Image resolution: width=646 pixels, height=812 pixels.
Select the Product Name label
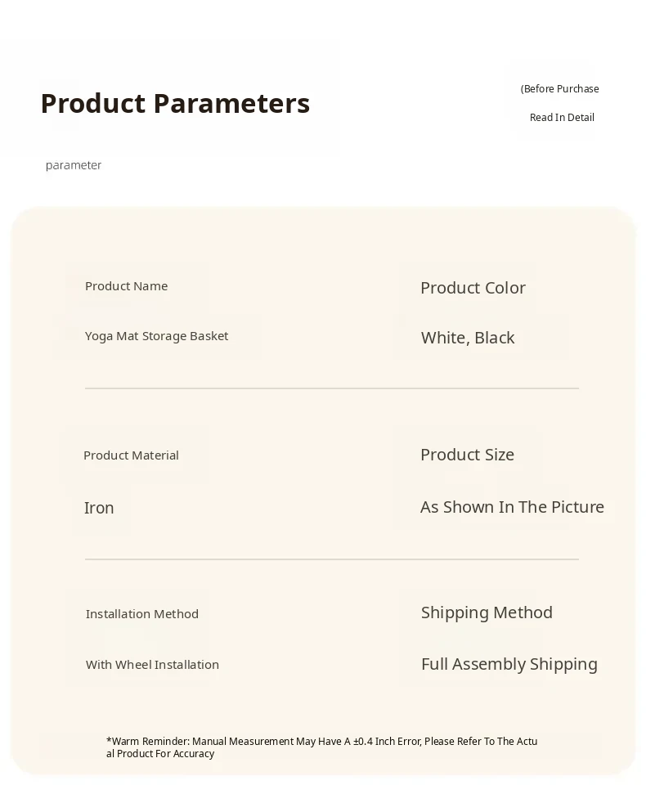coord(126,286)
